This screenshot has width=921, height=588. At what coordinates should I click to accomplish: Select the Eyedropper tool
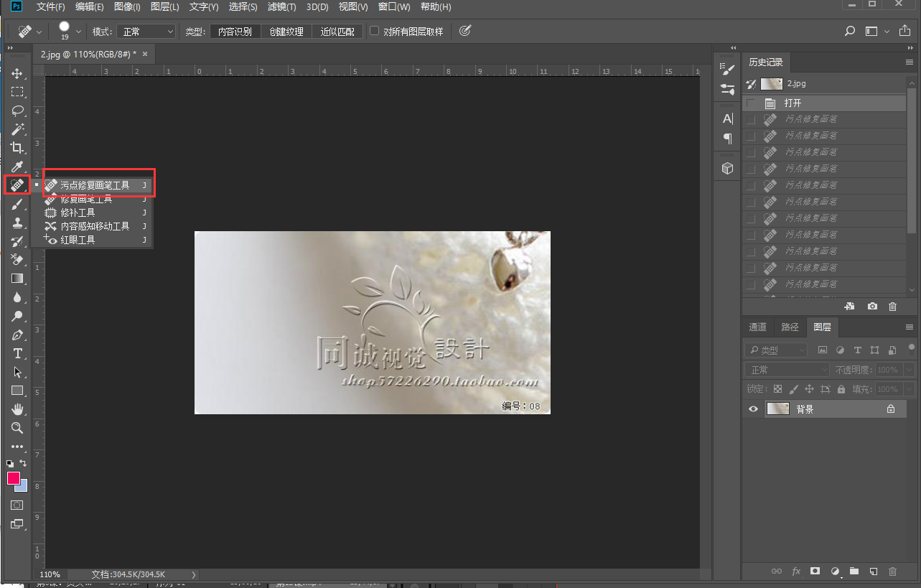(17, 167)
